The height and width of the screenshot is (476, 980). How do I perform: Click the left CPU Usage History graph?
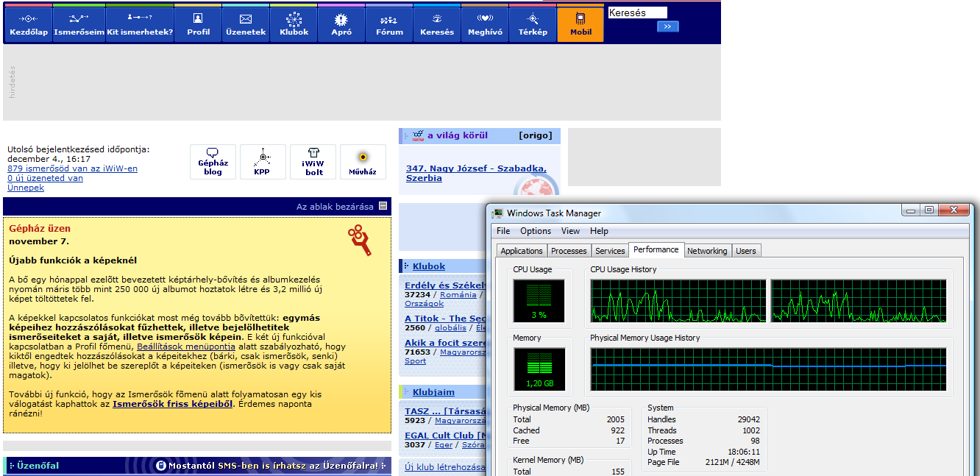(678, 300)
